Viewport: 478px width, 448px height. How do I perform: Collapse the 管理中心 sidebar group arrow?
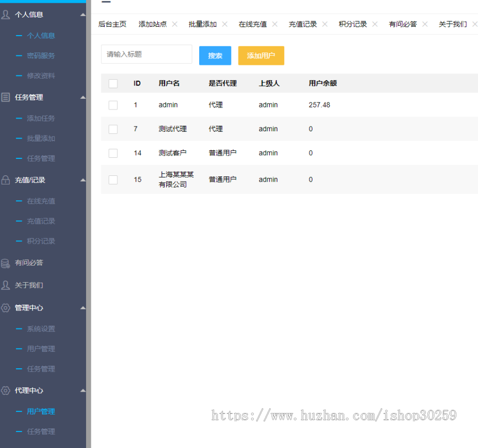pyautogui.click(x=83, y=308)
